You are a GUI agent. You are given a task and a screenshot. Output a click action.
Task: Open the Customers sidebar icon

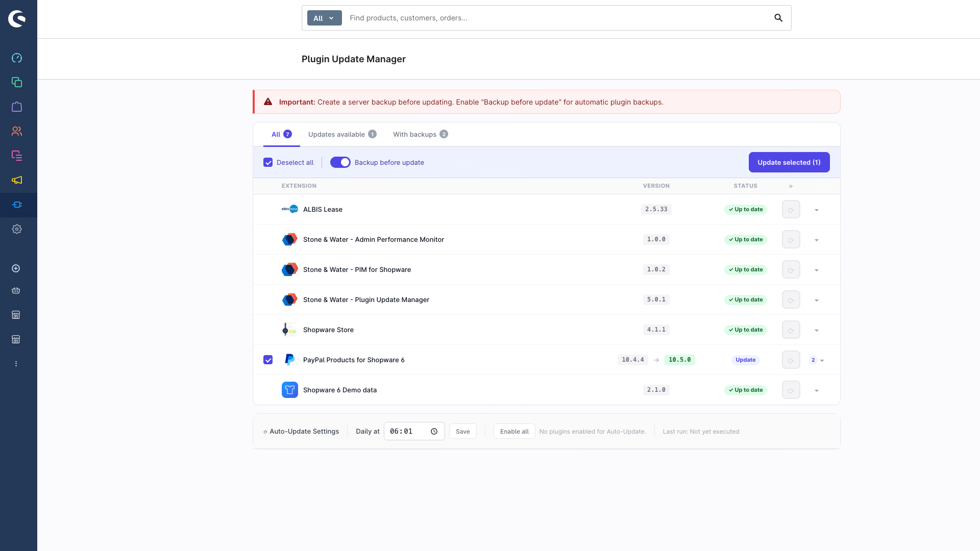[17, 131]
